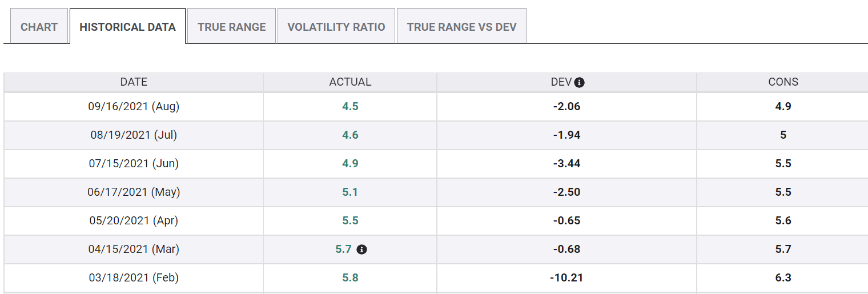The width and height of the screenshot is (868, 294).
Task: Click the 4.9 actual value for Jun
Action: [x=350, y=163]
